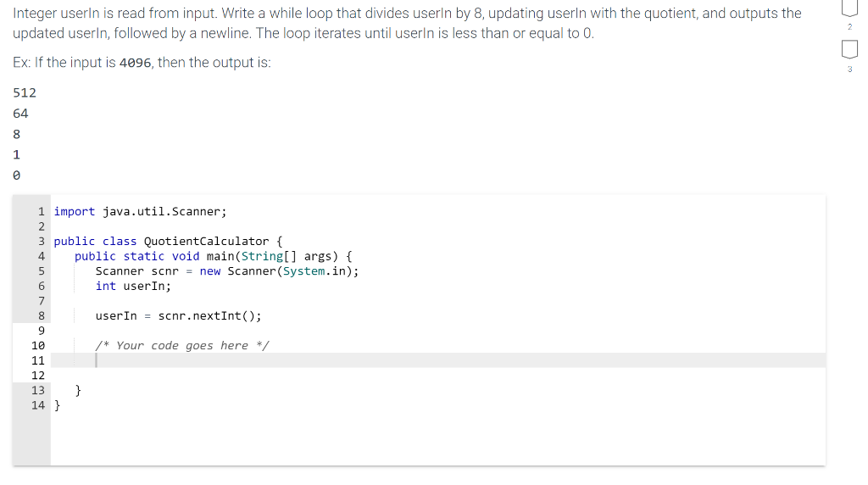Viewport: 868px width, 485px height.
Task: Click the QuotientCalculator class name
Action: (x=206, y=242)
